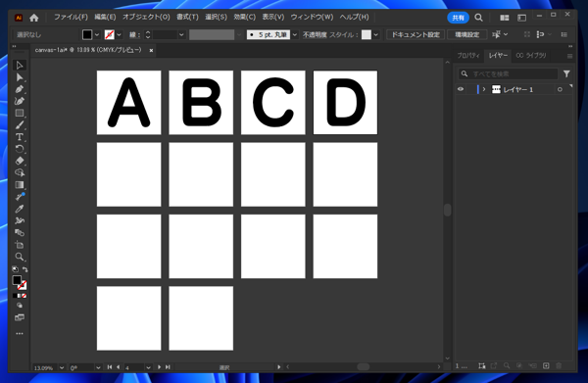The image size is (588, 383).
Task: Open artboard number dropdown
Action: tap(149, 367)
